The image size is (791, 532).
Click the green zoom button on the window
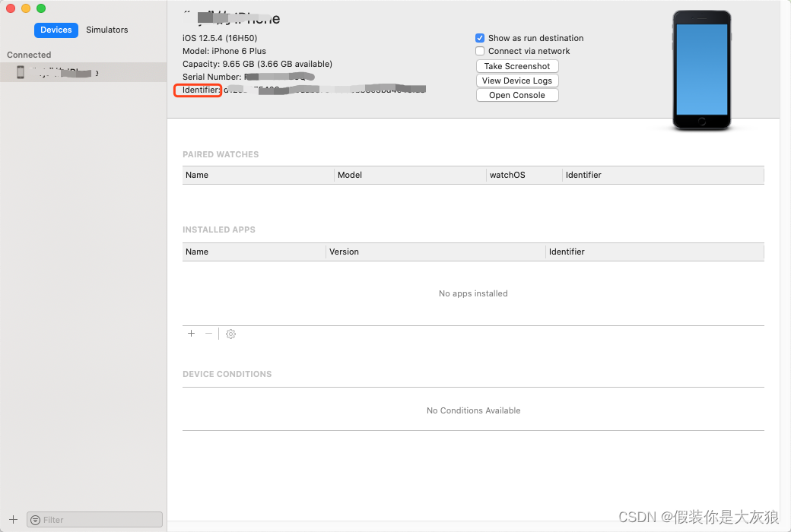[x=40, y=8]
